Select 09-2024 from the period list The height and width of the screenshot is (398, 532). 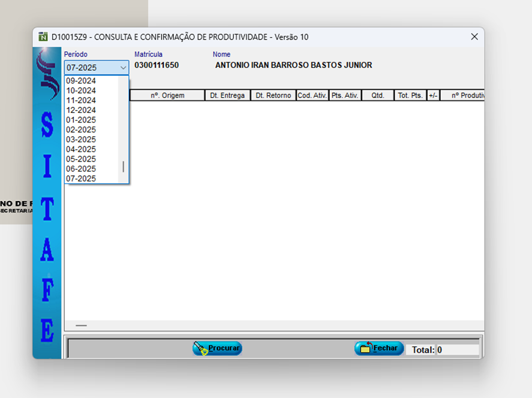[x=81, y=81]
